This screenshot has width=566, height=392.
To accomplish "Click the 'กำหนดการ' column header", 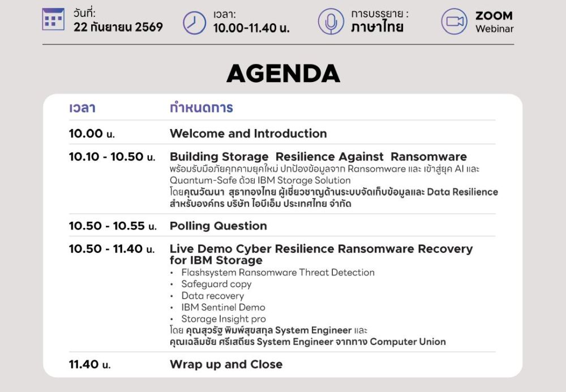I will click(201, 107).
